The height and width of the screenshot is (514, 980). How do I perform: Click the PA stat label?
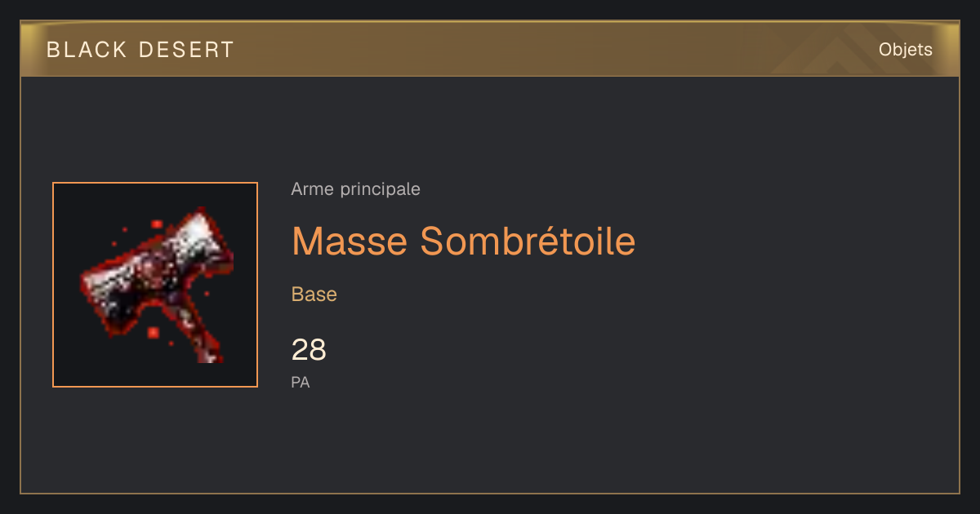click(x=301, y=382)
